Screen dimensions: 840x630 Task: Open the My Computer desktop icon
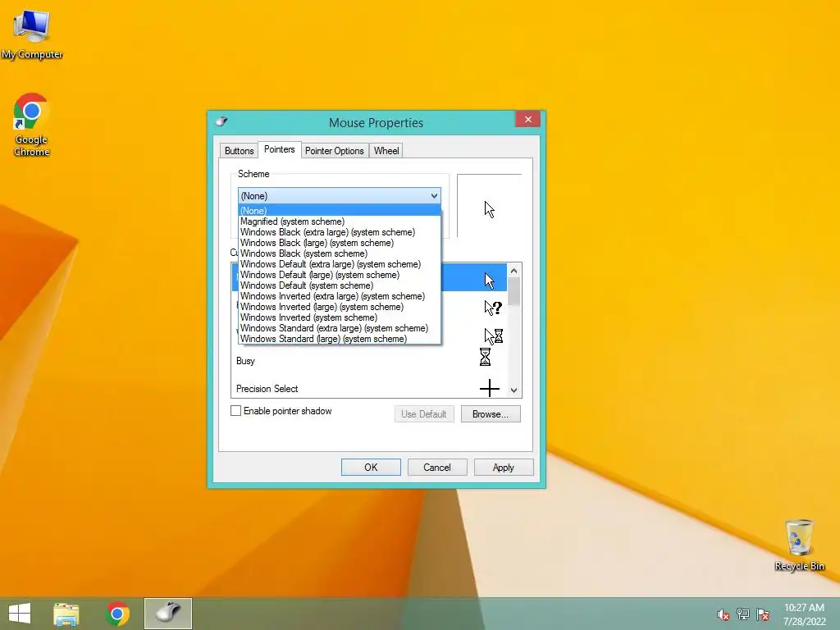pyautogui.click(x=32, y=33)
